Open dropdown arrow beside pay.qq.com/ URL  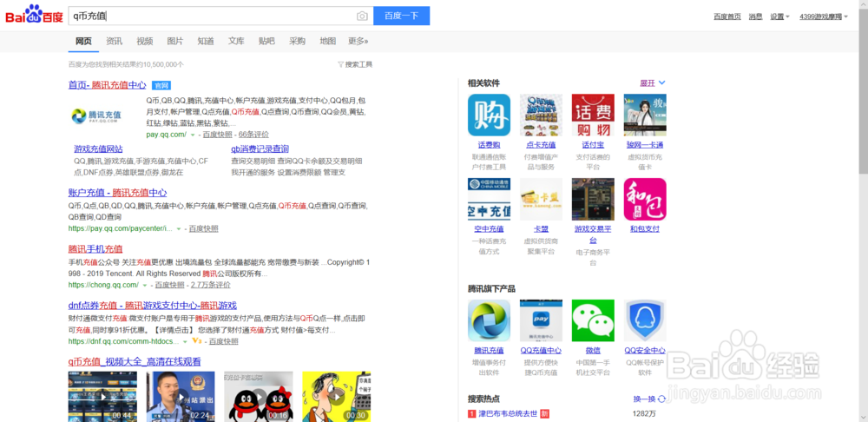193,135
